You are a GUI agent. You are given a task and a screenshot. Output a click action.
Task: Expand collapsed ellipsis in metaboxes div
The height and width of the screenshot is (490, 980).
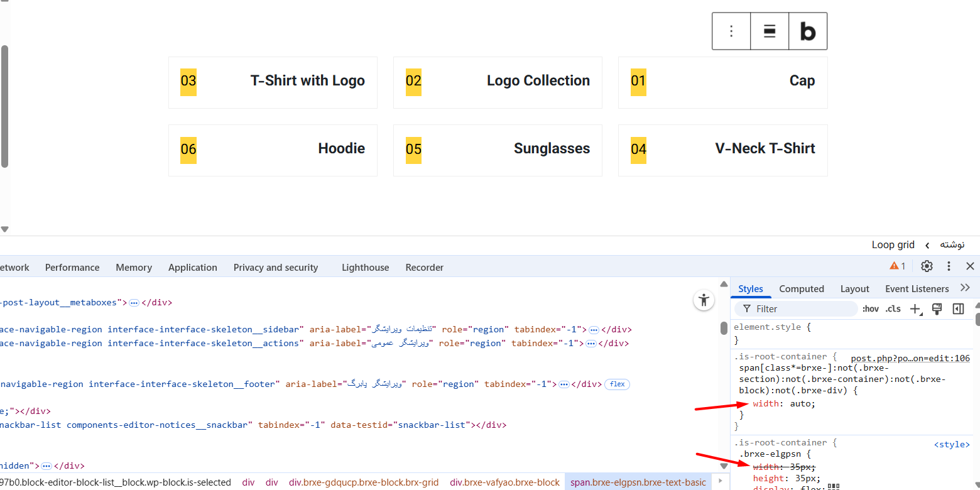point(134,303)
